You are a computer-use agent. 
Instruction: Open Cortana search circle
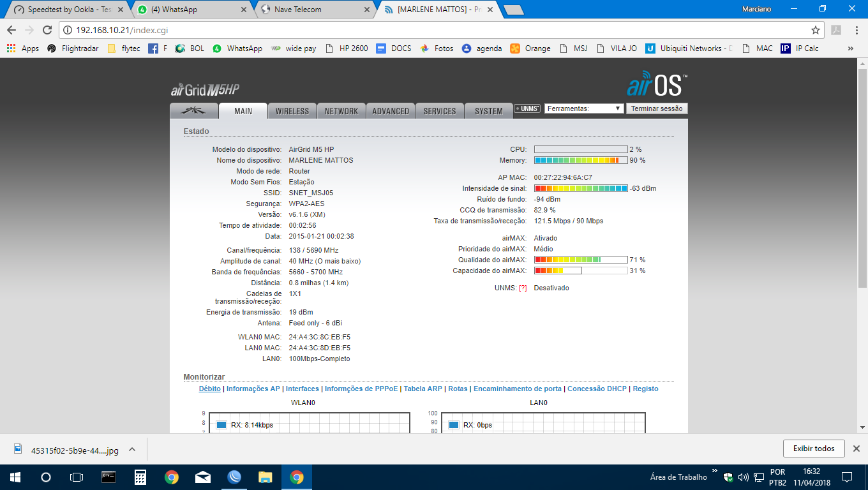[x=46, y=477]
